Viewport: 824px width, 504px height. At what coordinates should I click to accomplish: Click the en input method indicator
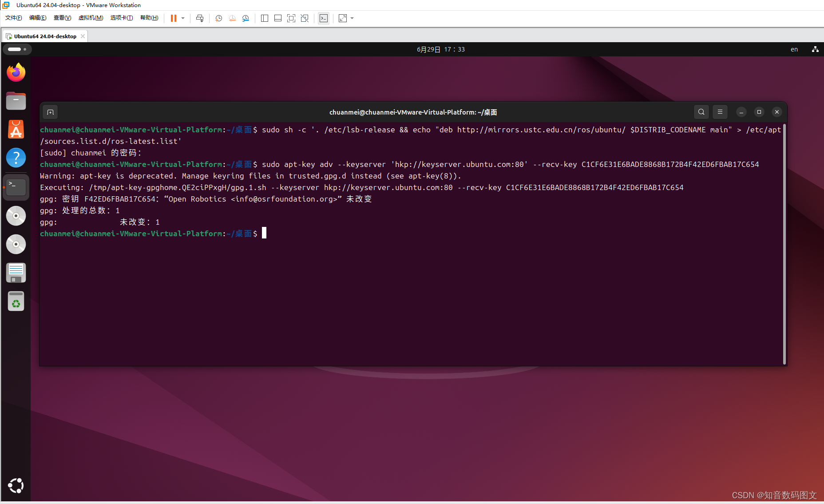(794, 49)
